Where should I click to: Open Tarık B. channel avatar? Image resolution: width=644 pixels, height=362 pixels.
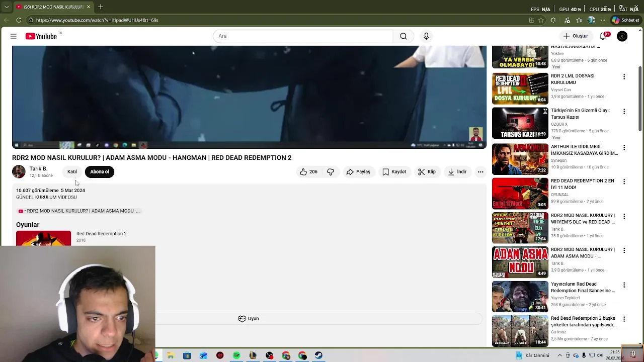pos(19,172)
